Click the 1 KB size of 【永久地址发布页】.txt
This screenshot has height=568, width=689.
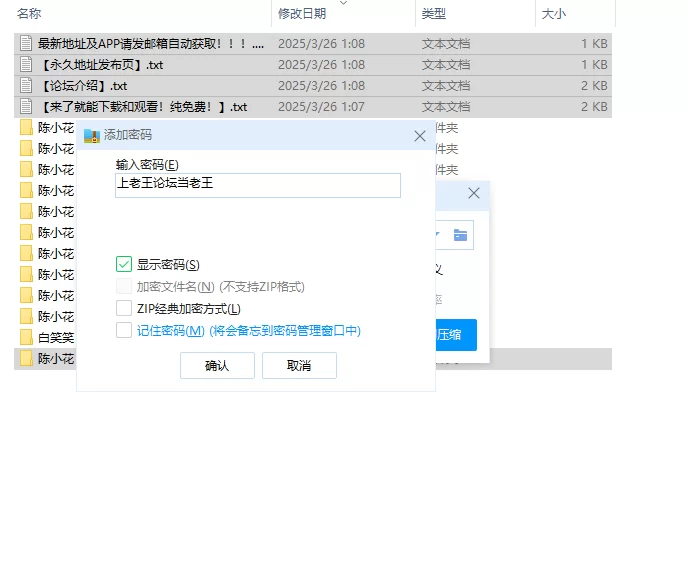pyautogui.click(x=594, y=65)
